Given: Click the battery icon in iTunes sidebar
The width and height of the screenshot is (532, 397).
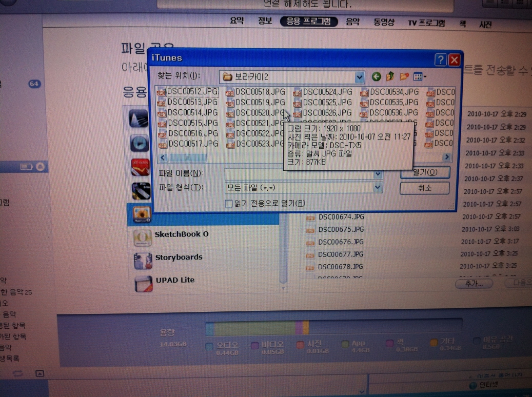Looking at the screenshot, I should tap(26, 167).
